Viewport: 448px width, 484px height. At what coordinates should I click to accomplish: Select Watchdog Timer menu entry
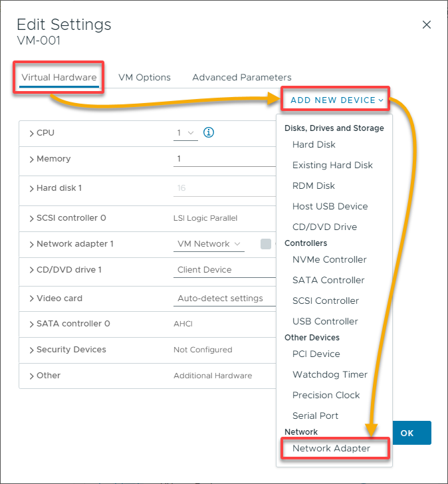[x=330, y=374]
